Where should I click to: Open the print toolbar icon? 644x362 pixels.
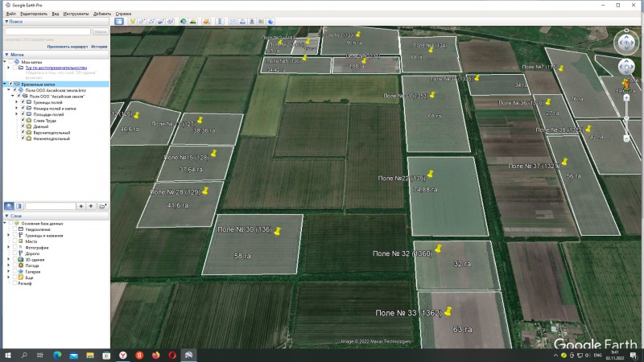[x=242, y=22]
